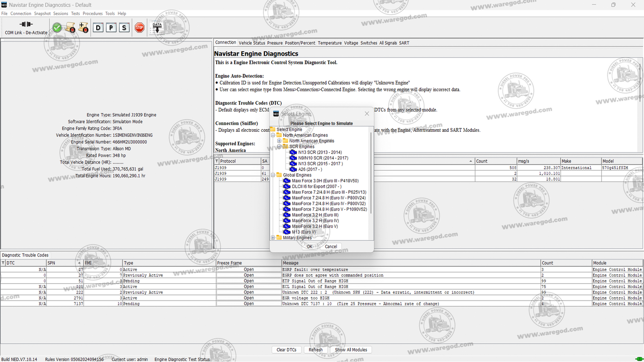Sort DTC table by SPN column
Image resolution: width=644 pixels, height=362 pixels.
(x=65, y=263)
